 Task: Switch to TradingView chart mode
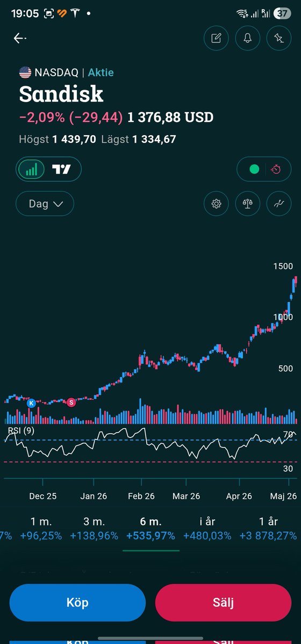(x=61, y=170)
